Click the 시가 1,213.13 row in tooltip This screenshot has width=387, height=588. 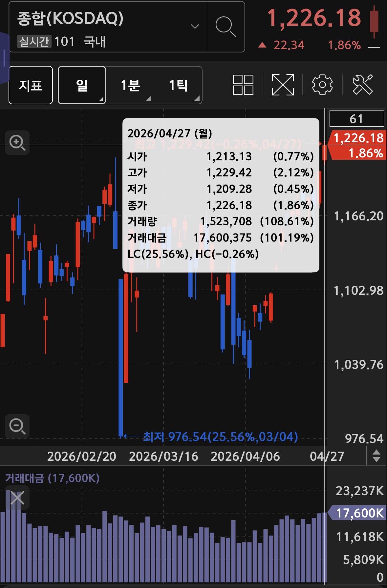coord(221,156)
